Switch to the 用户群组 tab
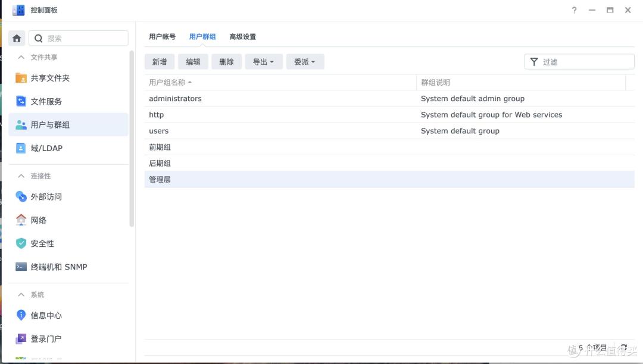The image size is (643, 364). click(202, 36)
